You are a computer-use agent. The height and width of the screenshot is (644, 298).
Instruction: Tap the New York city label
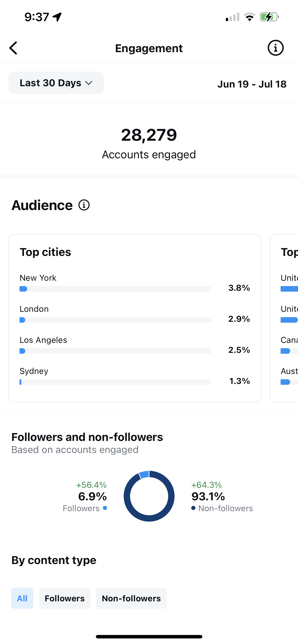[38, 278]
